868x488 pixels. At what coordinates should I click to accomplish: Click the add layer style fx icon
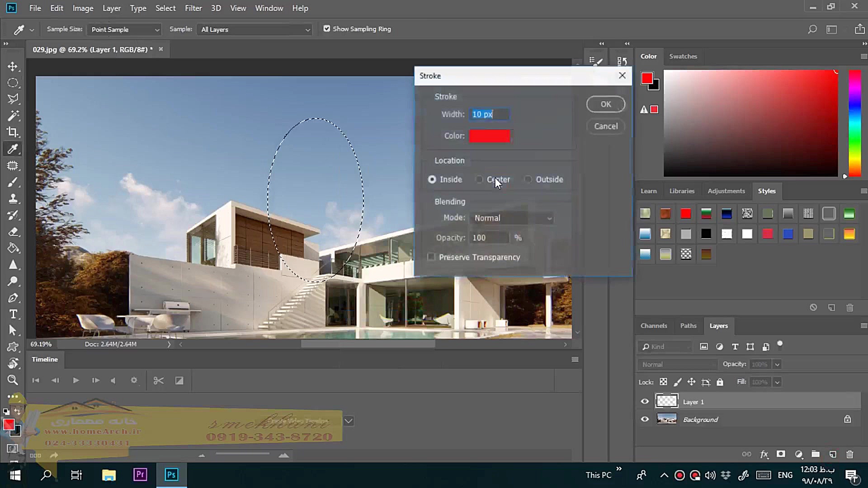click(764, 454)
